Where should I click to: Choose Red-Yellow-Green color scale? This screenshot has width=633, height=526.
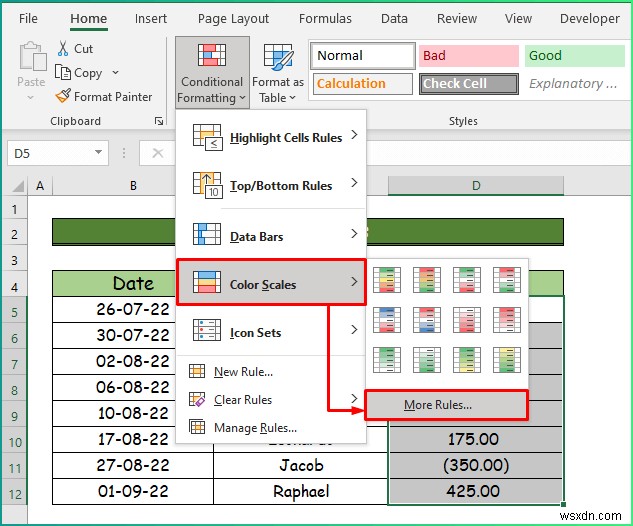(427, 279)
